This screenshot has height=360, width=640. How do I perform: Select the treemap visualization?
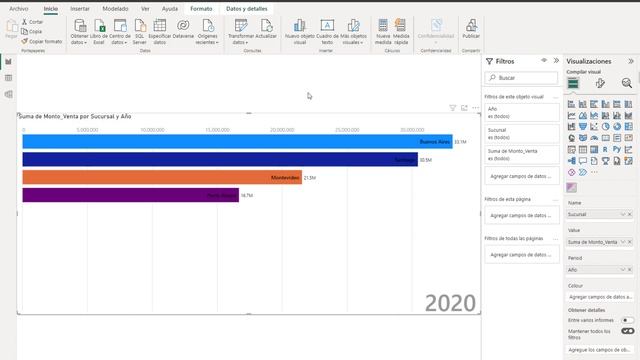pyautogui.click(x=628, y=127)
